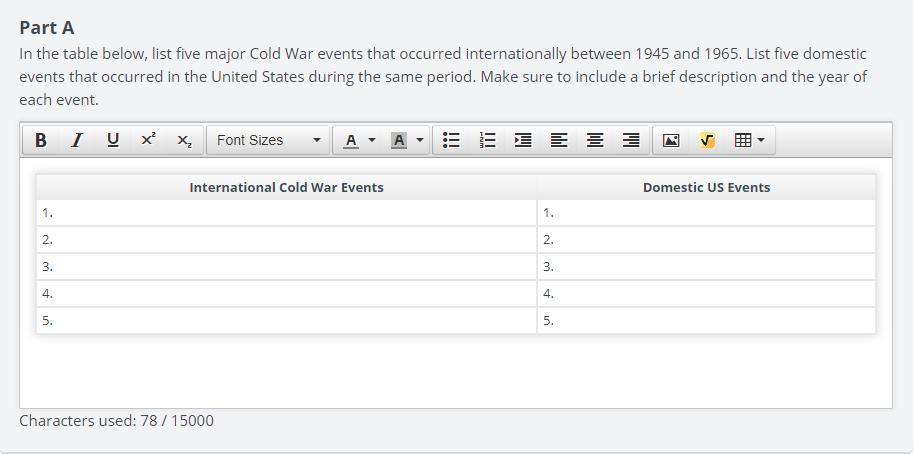Increase indent of the text

tap(523, 141)
